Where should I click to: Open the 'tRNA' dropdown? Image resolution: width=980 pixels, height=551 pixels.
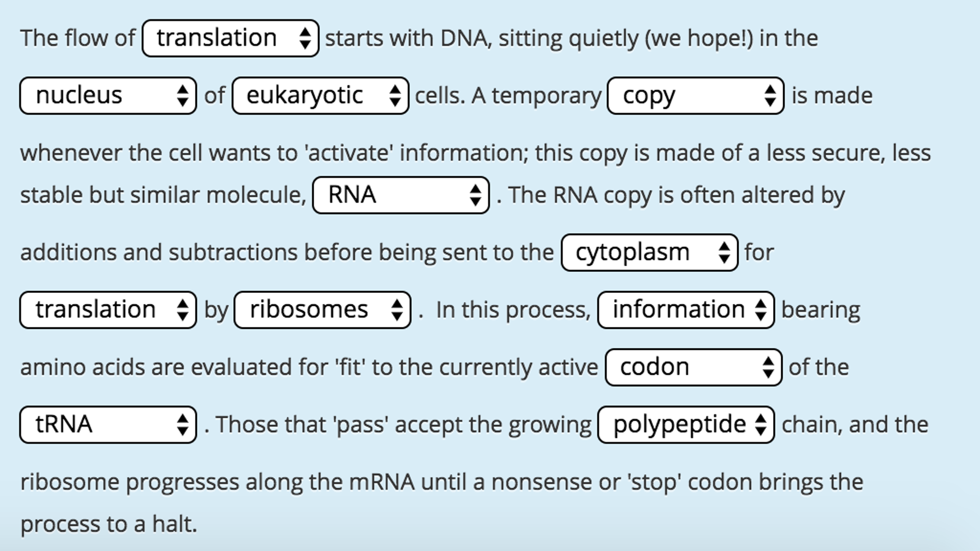coord(108,425)
